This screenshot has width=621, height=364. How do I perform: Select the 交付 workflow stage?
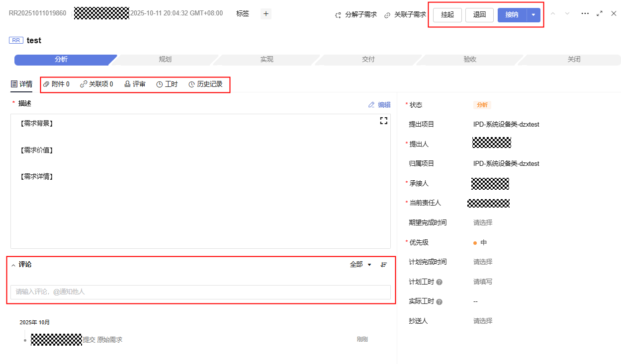368,60
